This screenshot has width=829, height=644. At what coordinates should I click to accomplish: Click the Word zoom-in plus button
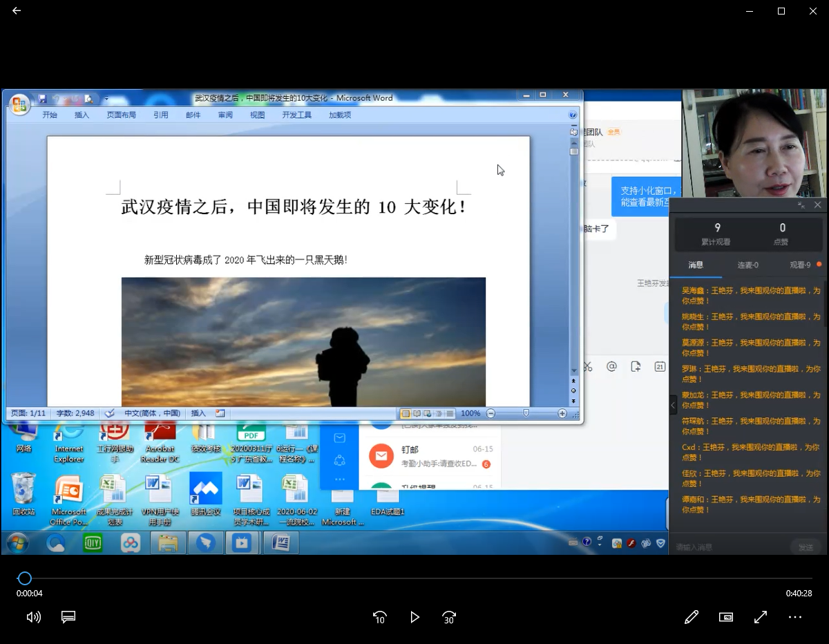click(x=562, y=413)
